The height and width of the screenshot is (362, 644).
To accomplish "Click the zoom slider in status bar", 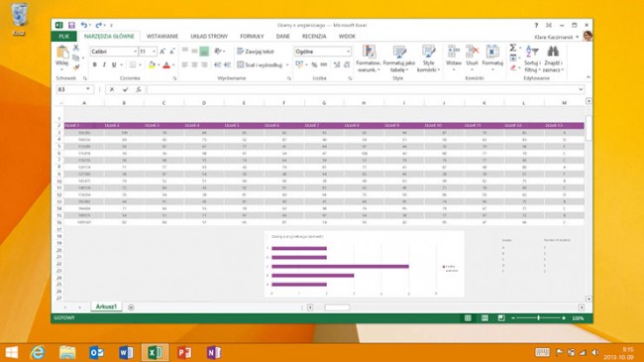I will tap(538, 318).
